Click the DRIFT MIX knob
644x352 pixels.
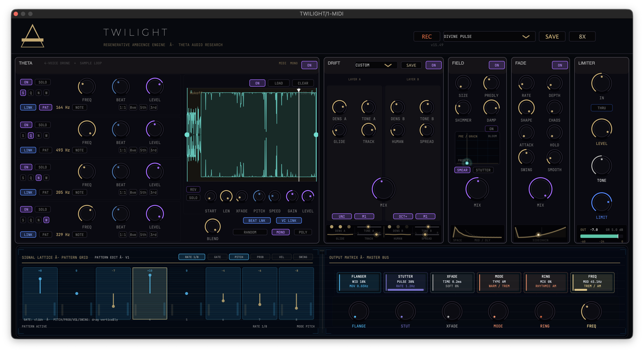point(383,189)
